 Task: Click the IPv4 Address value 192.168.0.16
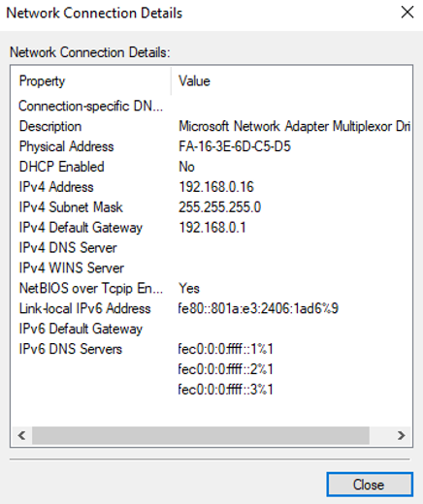click(x=216, y=187)
